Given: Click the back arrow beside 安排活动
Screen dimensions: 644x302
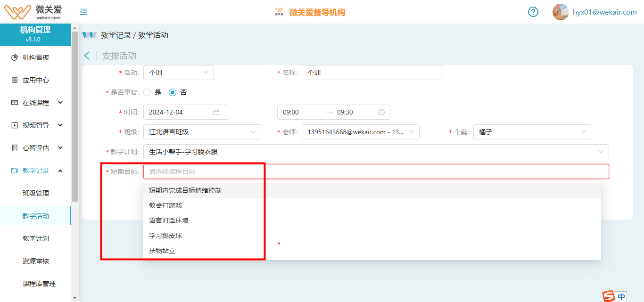Looking at the screenshot, I should click(x=87, y=56).
